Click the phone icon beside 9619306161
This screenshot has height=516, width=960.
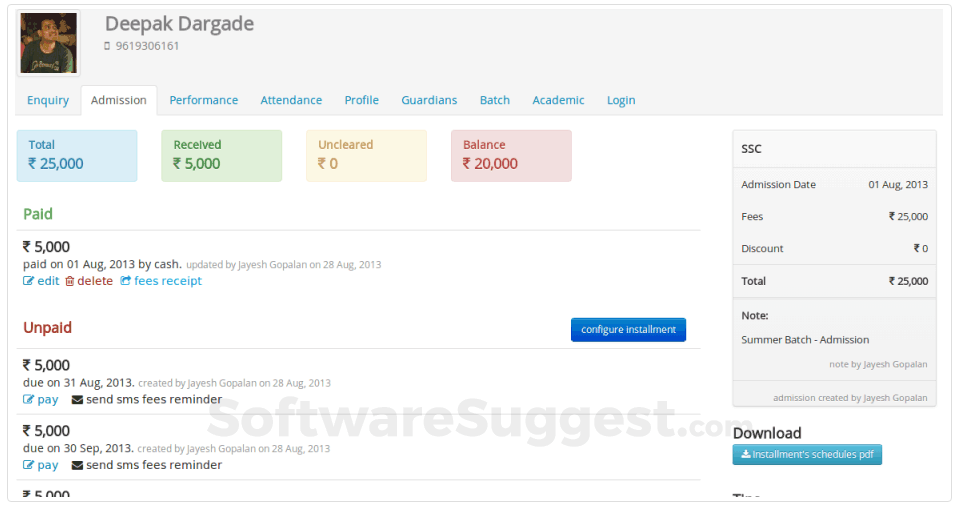click(107, 46)
